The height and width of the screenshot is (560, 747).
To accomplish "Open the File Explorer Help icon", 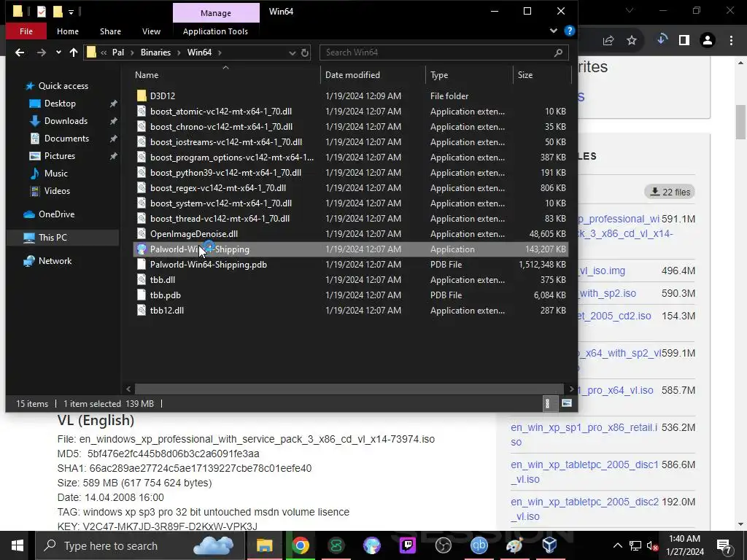I will (569, 31).
